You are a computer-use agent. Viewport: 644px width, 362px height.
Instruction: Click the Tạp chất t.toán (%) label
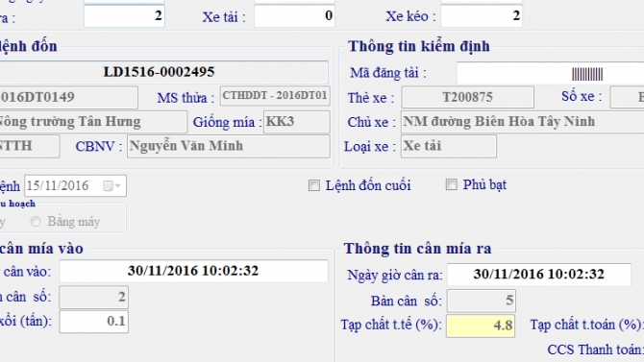tap(586, 326)
